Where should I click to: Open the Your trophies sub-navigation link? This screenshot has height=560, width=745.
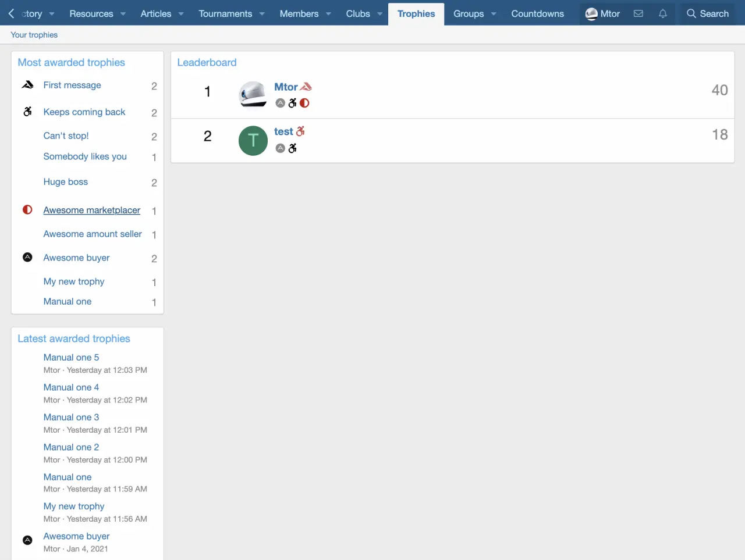(x=34, y=35)
